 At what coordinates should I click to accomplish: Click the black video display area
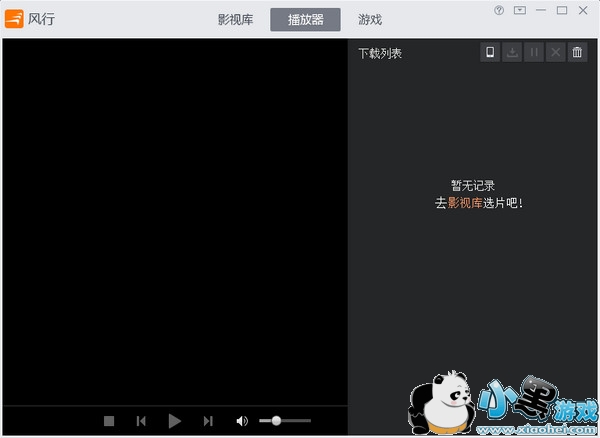click(175, 222)
